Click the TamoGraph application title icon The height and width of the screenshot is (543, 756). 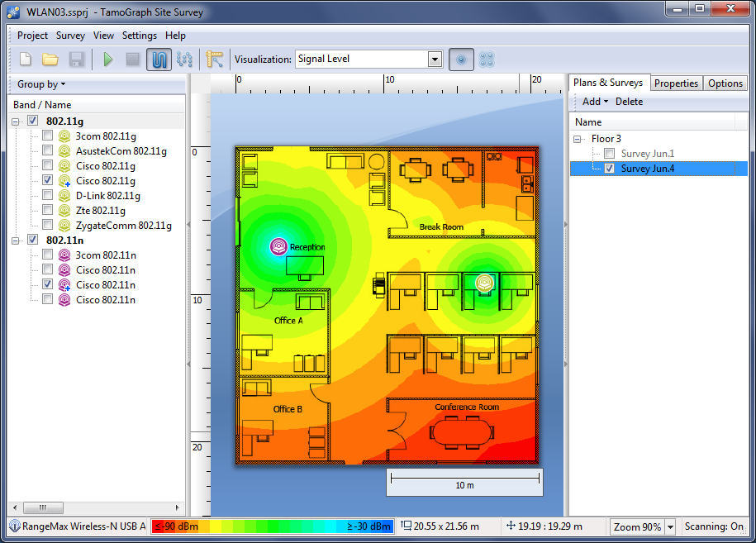13,12
